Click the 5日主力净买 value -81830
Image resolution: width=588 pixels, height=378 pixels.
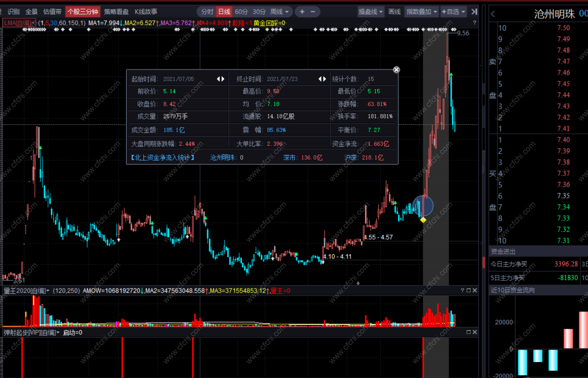click(568, 278)
